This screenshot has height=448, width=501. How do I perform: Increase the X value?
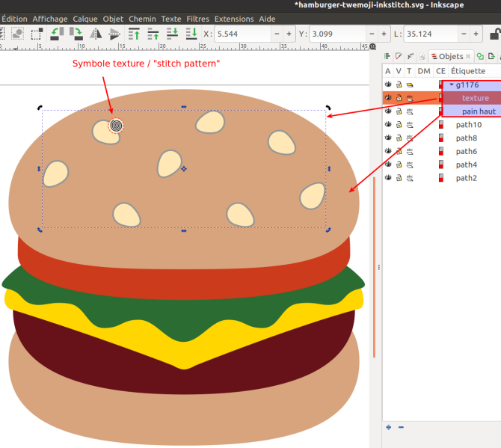(289, 34)
